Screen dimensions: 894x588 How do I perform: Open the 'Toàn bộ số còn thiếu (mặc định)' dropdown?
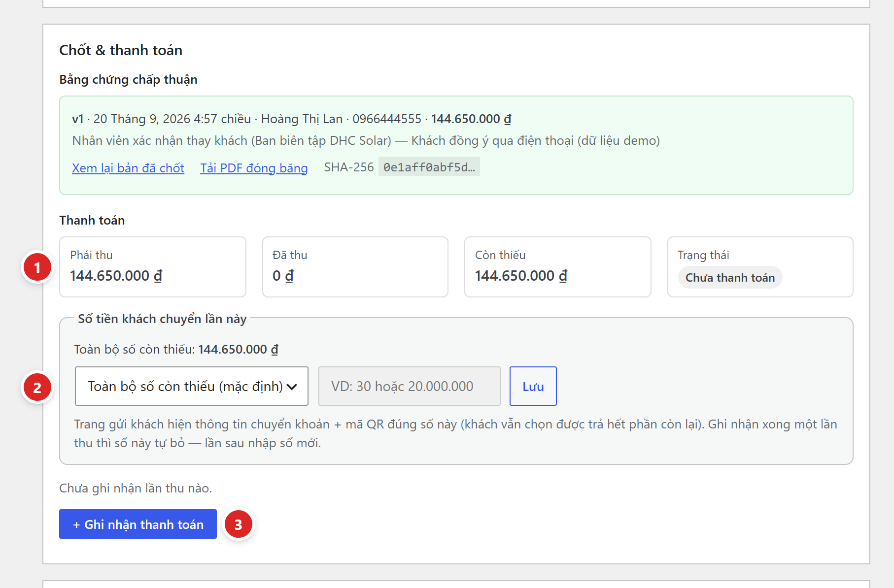(192, 386)
